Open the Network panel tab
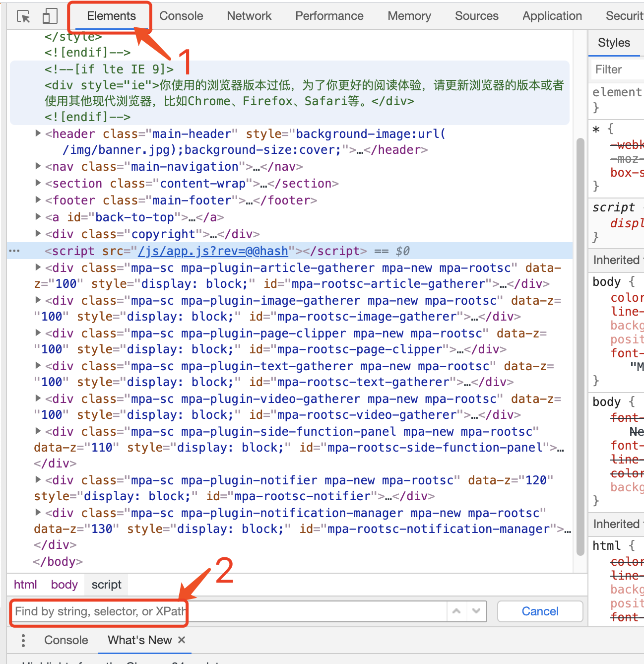The image size is (644, 664). 249,15
